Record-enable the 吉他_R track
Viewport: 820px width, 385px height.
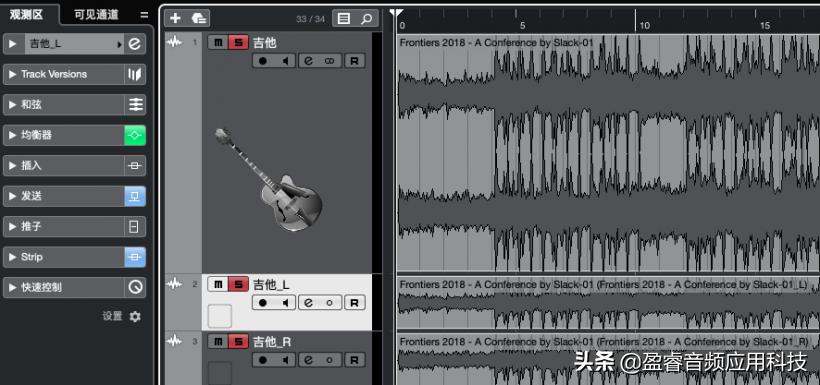point(263,360)
